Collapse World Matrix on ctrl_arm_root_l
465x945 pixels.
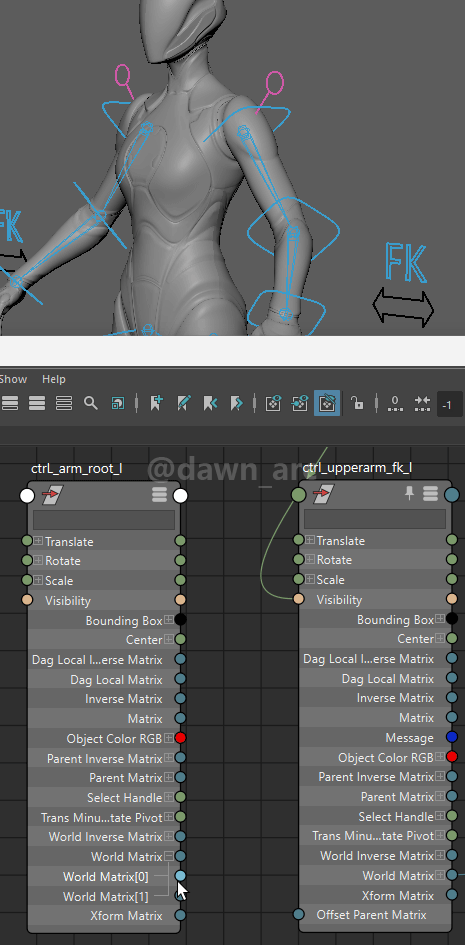coord(169,856)
